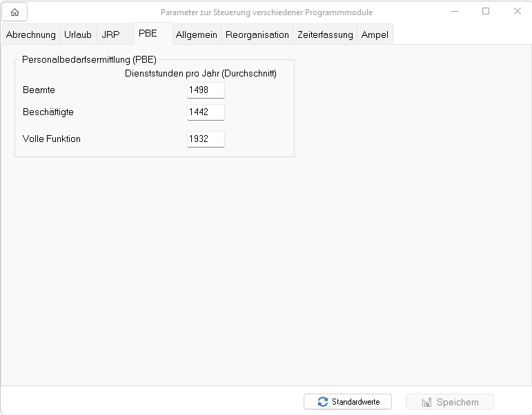Click the home icon in title bar
This screenshot has width=532, height=415.
point(14,12)
